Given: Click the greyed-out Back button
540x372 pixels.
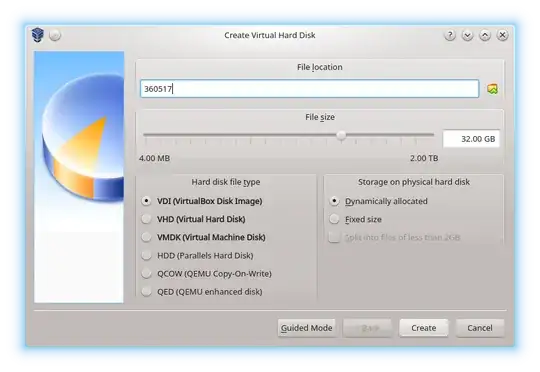Looking at the screenshot, I should click(367, 328).
